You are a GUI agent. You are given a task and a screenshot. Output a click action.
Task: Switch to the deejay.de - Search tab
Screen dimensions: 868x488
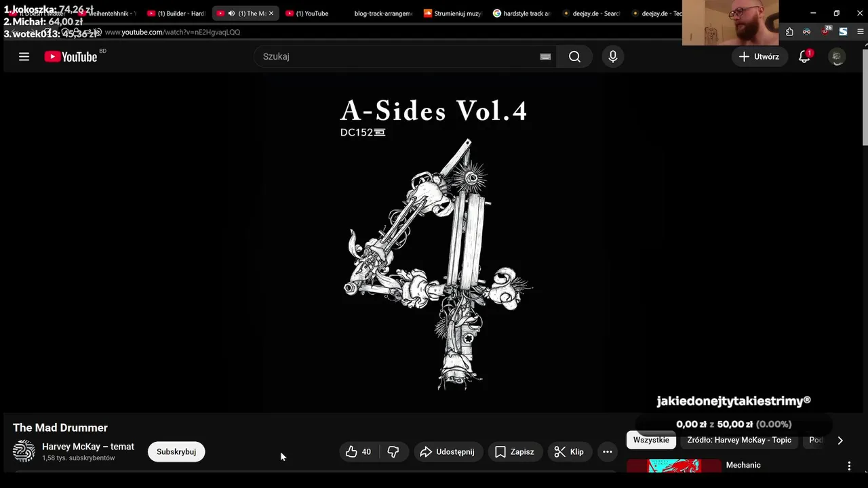(x=591, y=14)
